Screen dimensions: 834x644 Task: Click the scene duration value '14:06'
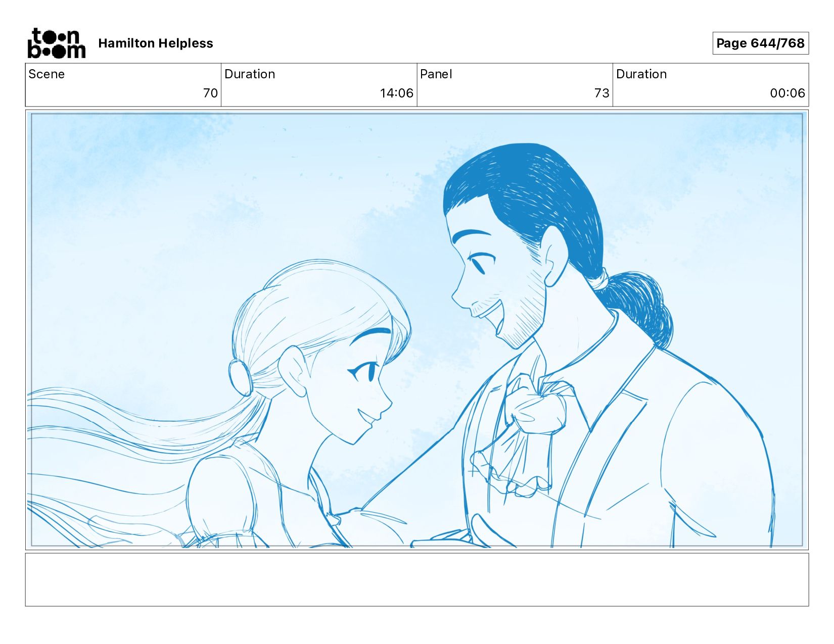(396, 93)
